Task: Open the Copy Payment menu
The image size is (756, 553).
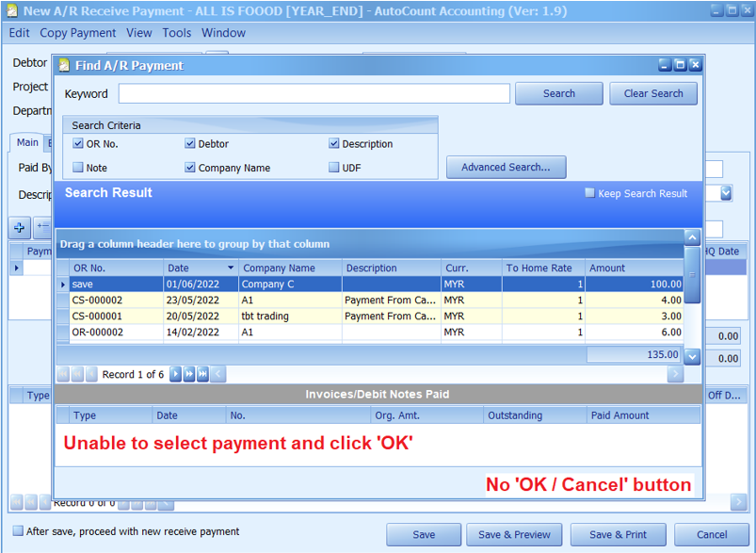Action: click(78, 33)
